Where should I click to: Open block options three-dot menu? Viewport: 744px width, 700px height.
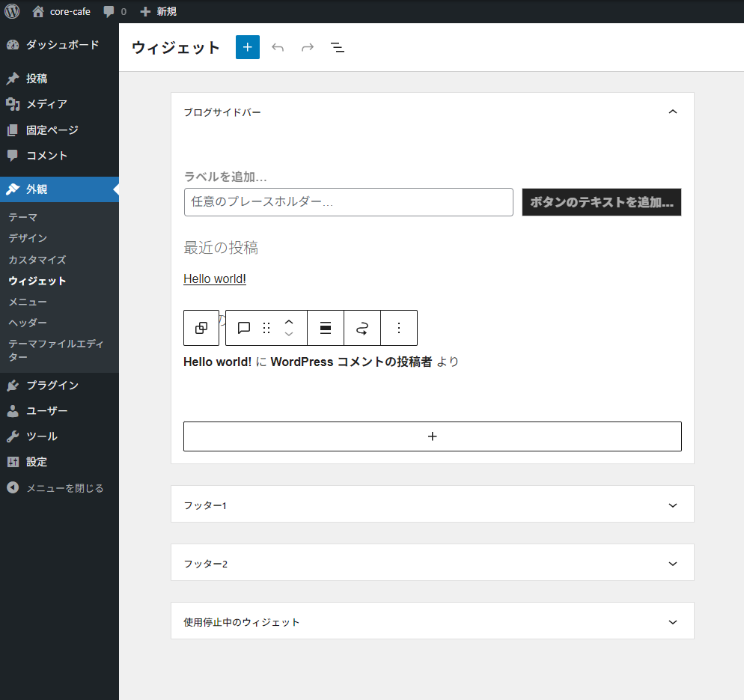399,328
